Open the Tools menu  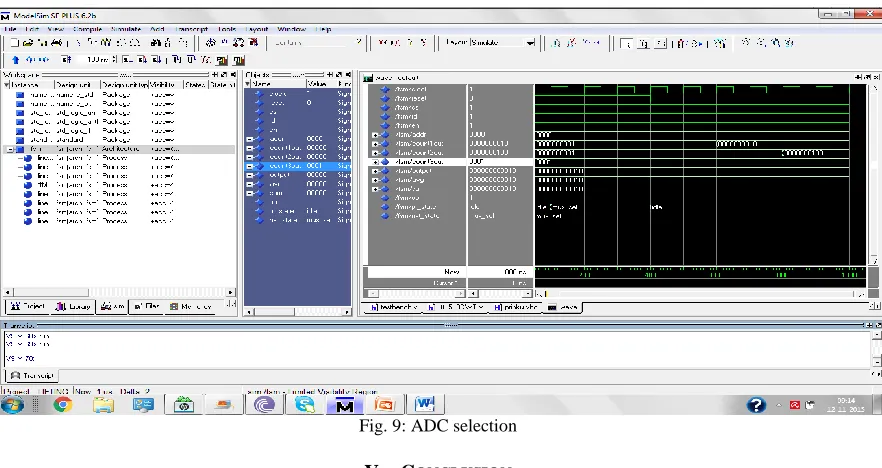click(x=227, y=29)
